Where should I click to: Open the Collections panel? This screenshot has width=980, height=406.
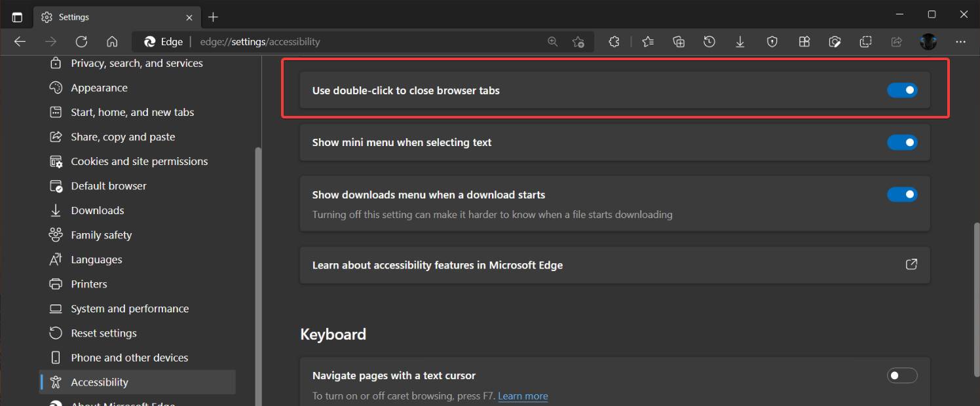678,41
